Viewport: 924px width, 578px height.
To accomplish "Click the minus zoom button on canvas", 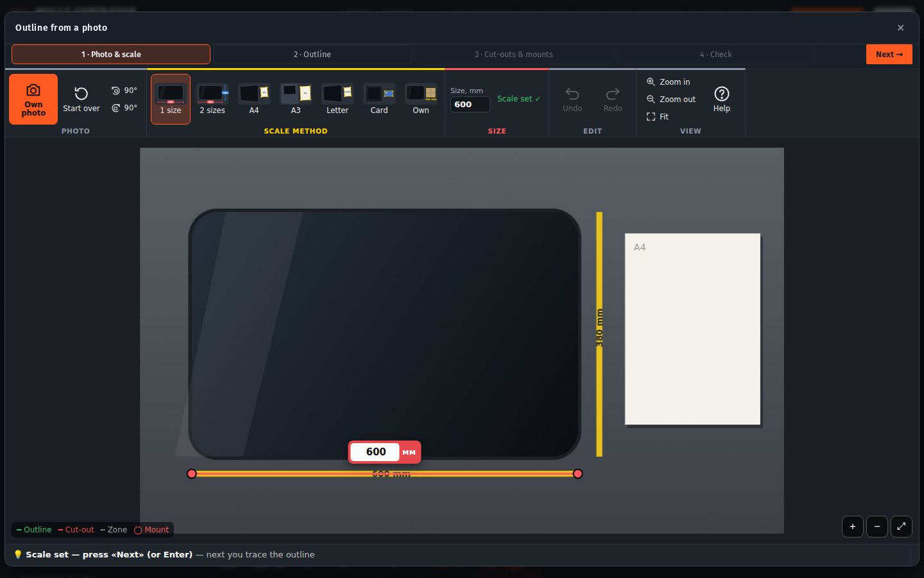I will point(877,527).
